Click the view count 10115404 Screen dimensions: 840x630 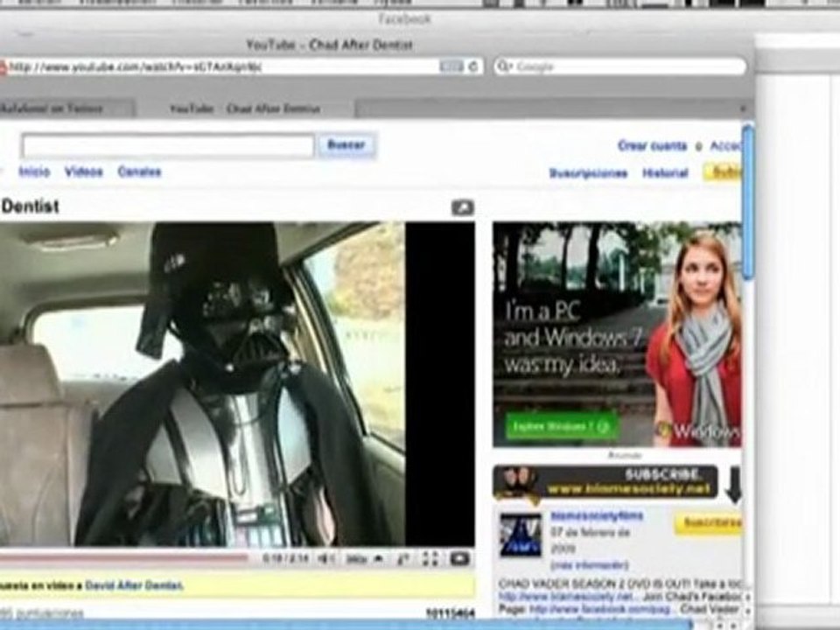(450, 612)
